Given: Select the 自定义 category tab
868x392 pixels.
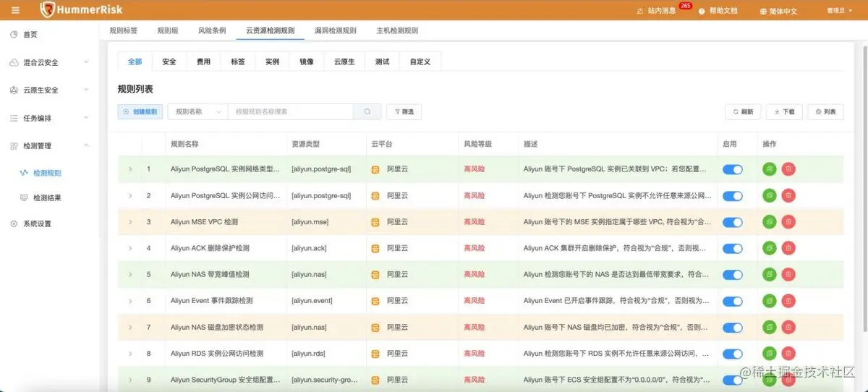Looking at the screenshot, I should pyautogui.click(x=420, y=61).
